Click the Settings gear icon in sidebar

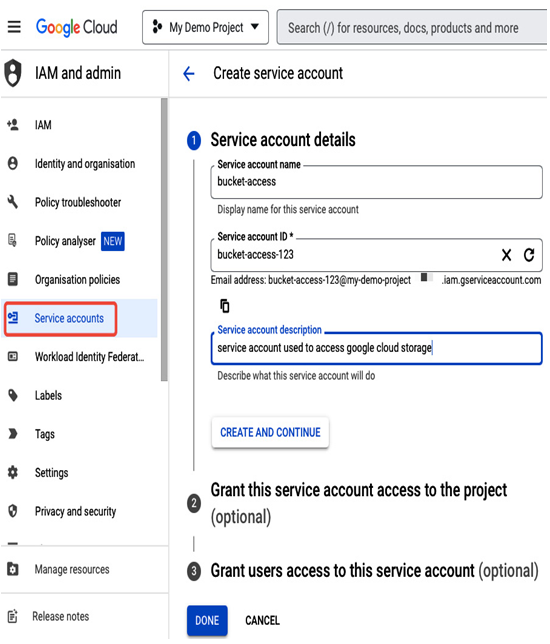pyautogui.click(x=13, y=473)
